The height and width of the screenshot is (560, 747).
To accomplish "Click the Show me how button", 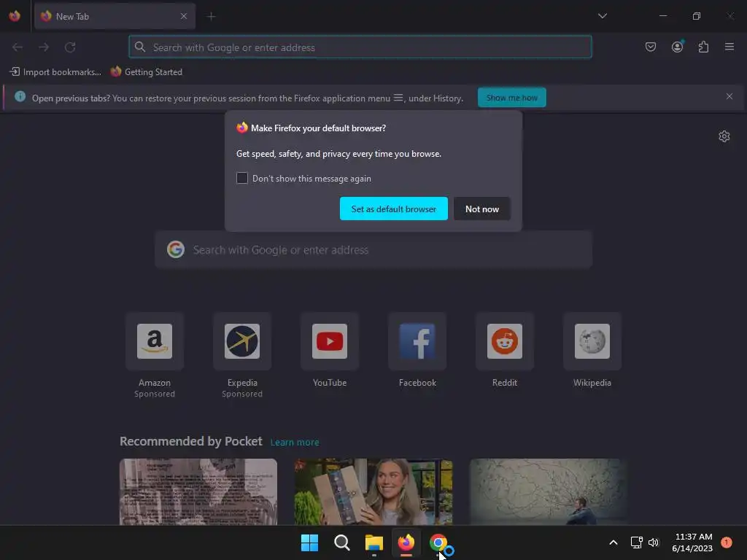I will (x=511, y=98).
